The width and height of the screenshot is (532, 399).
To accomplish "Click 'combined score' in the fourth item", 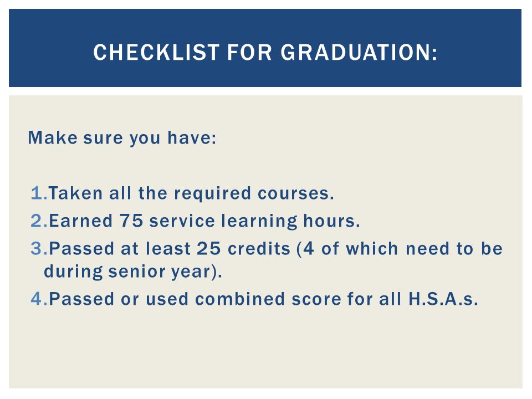I will click(x=268, y=299).
